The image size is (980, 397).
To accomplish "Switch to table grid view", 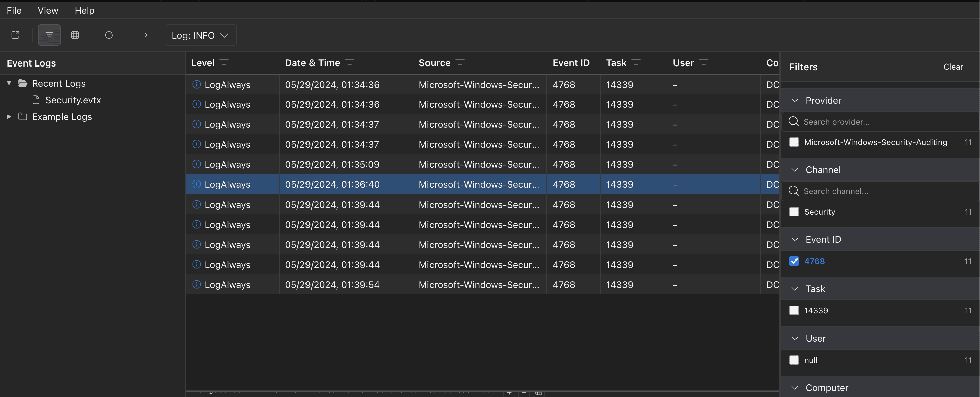I will [75, 35].
